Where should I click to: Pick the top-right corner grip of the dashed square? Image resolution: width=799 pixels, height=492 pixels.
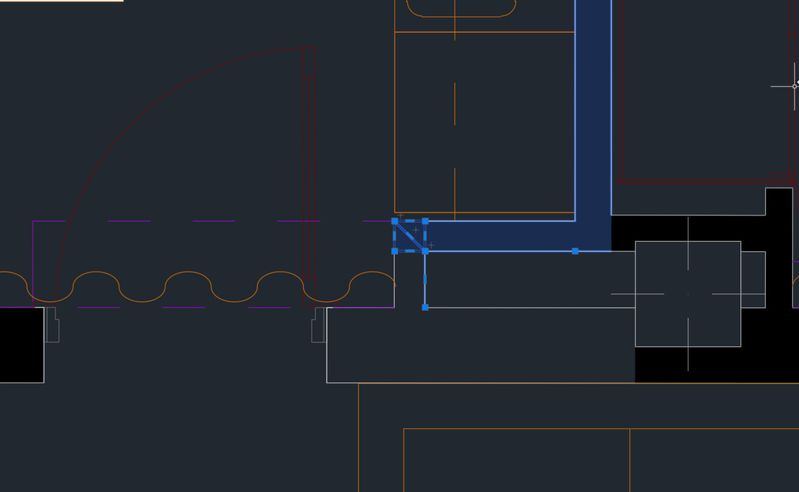pos(425,221)
